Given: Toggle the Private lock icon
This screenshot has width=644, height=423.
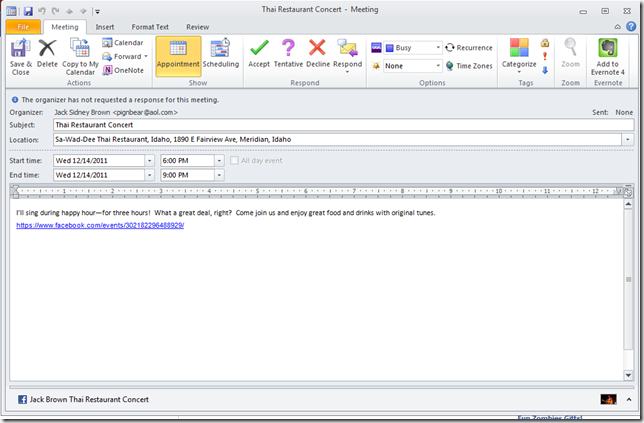Looking at the screenshot, I should point(545,43).
